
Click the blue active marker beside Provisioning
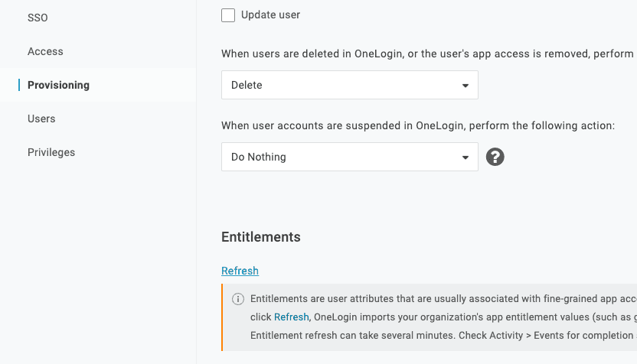click(19, 85)
